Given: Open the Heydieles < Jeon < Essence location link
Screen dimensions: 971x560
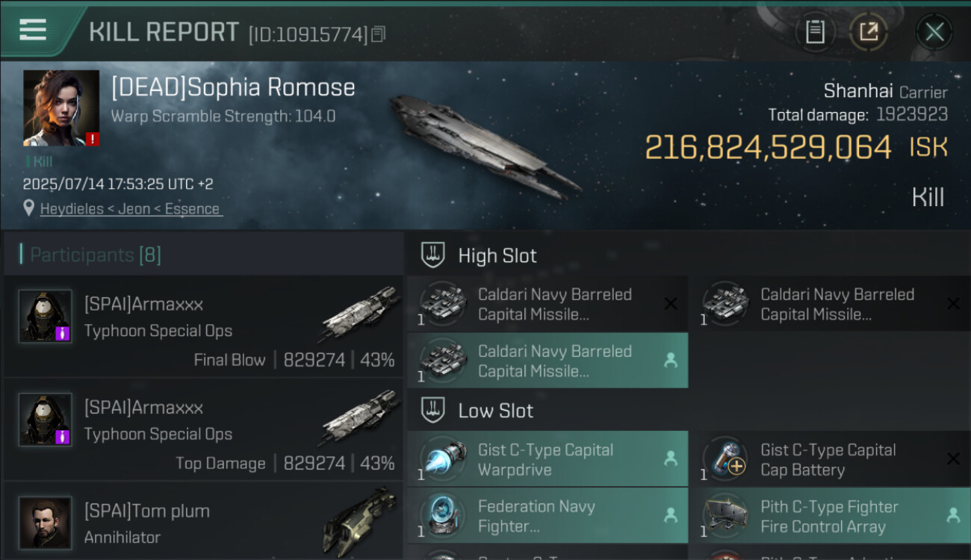Looking at the screenshot, I should coord(131,209).
